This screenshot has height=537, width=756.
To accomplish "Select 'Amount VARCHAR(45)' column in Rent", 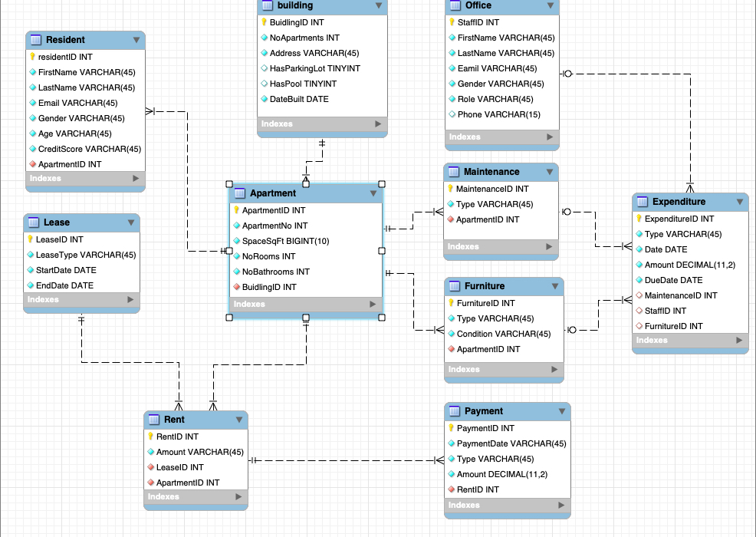I will (x=196, y=452).
